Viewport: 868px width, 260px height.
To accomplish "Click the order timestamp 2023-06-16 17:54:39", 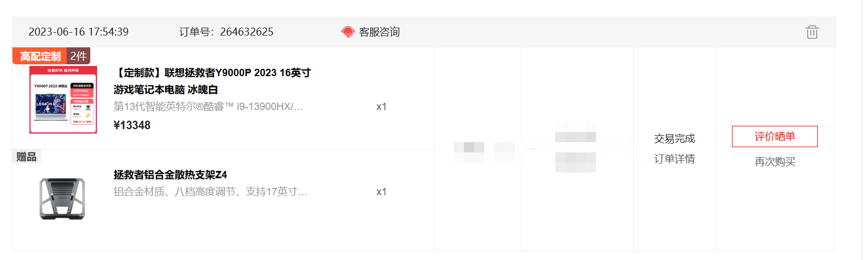I will coord(78,32).
